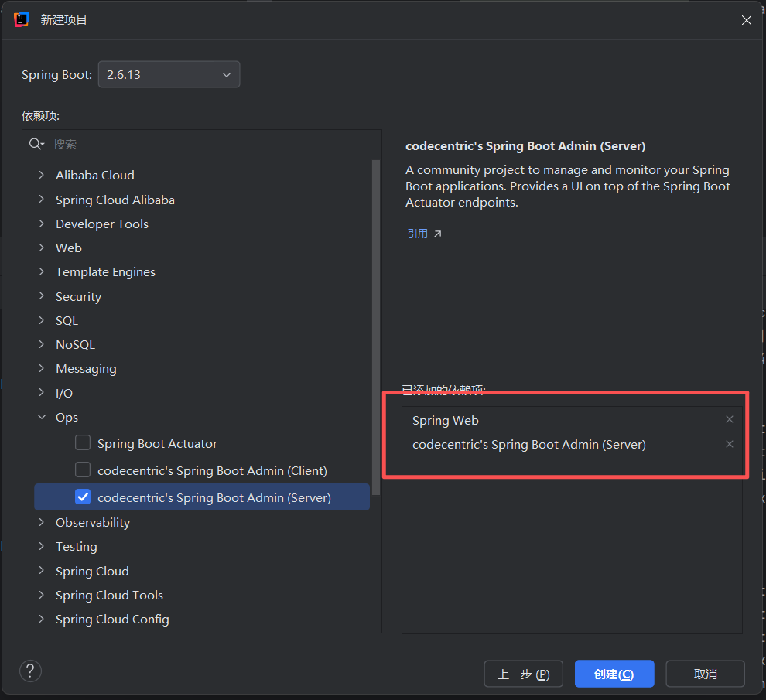Remove Spring Boot Admin (Server) from added dependencies
Screen dimensions: 766x700
(x=730, y=444)
